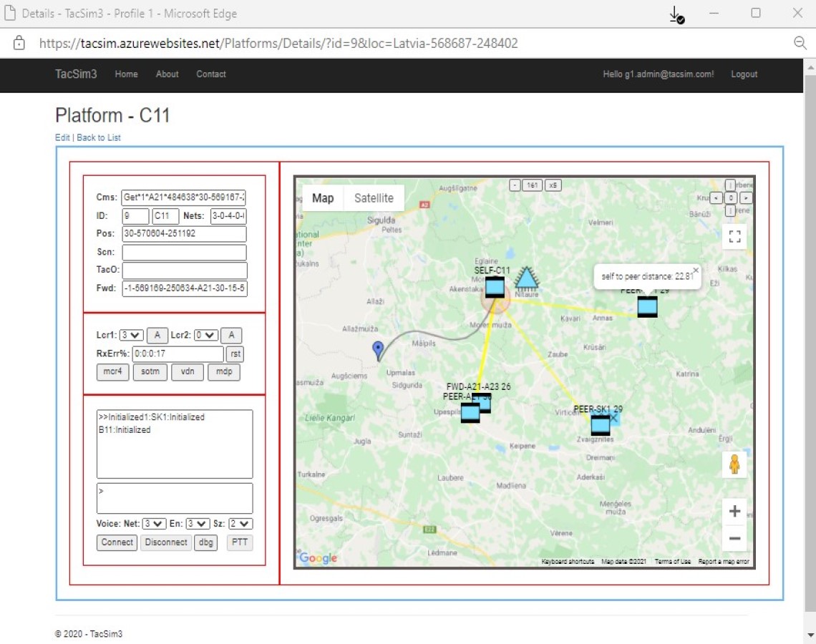This screenshot has width=816, height=644.
Task: Click the blue triangle antenna marker
Action: (526, 278)
